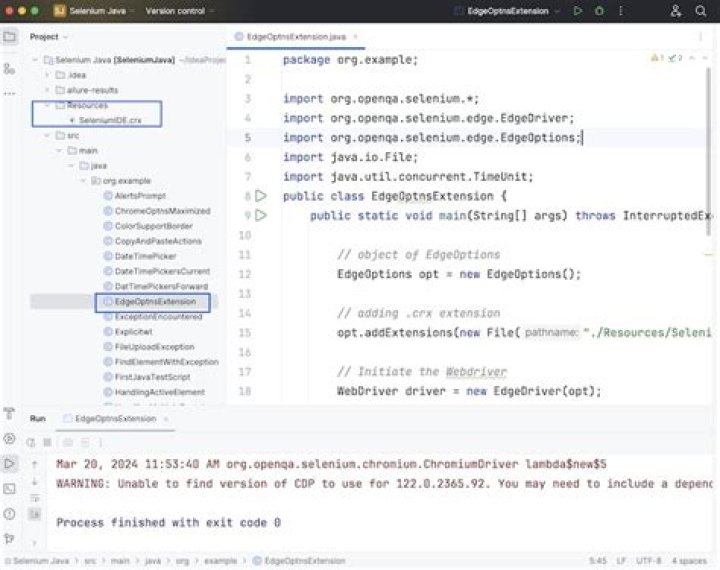Click line:column 5:45 in status bar
Image resolution: width=720 pixels, height=570 pixels.
pyautogui.click(x=597, y=561)
